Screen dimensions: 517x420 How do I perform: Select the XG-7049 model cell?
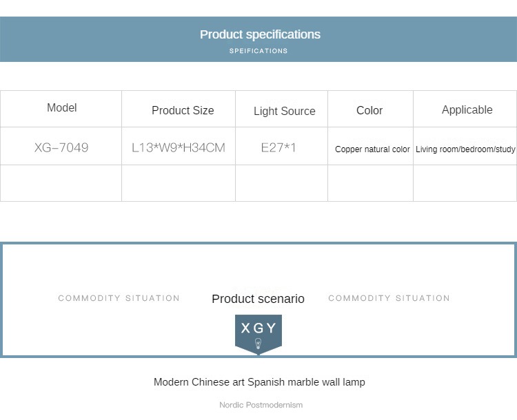click(x=61, y=148)
